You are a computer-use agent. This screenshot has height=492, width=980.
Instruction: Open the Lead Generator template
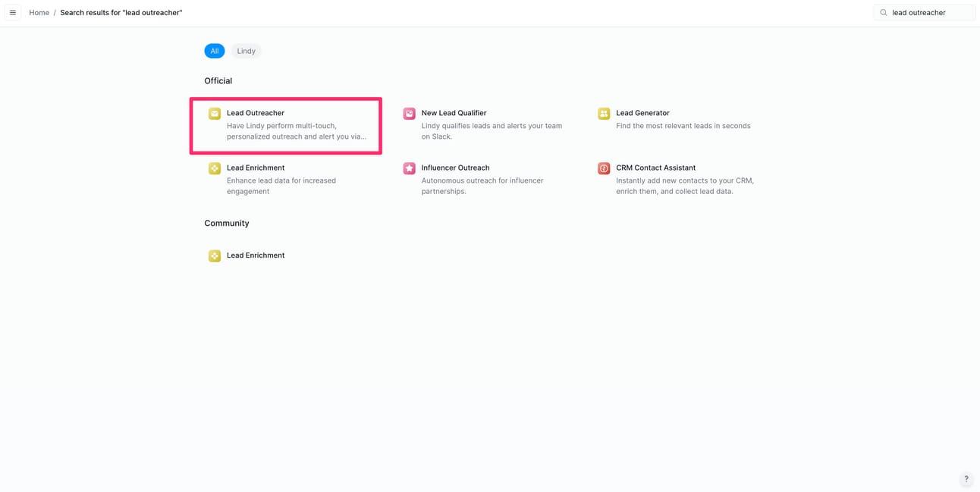(642, 113)
